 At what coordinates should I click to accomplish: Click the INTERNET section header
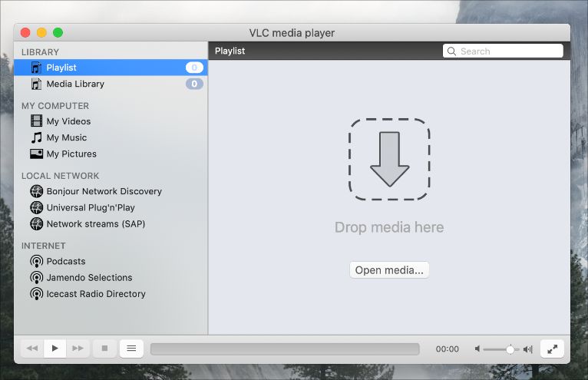point(44,246)
